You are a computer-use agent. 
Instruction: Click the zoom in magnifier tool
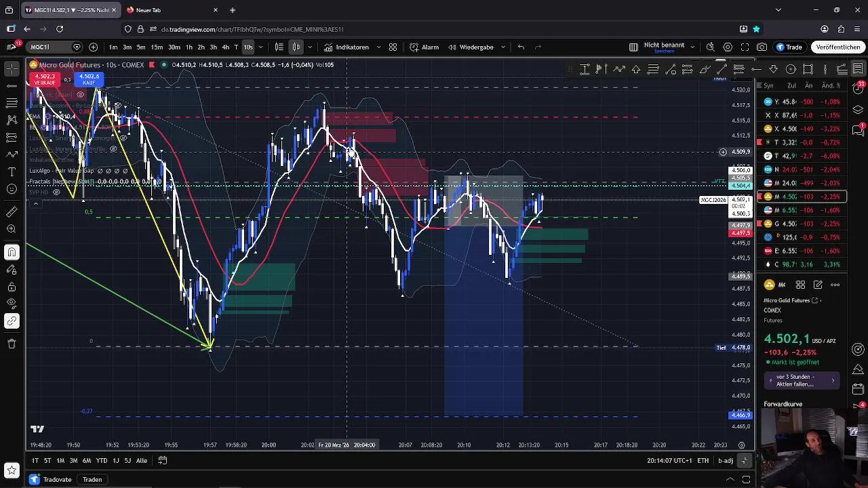[12, 229]
